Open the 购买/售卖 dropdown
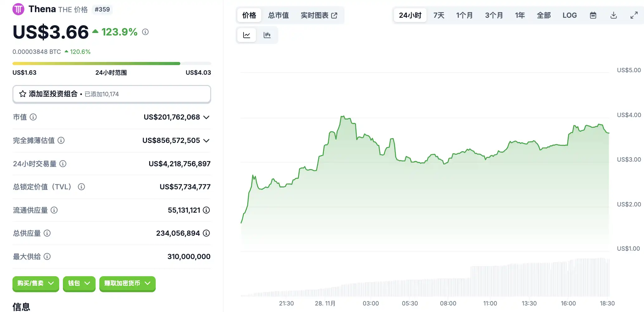This screenshot has height=312, width=644. (36, 283)
